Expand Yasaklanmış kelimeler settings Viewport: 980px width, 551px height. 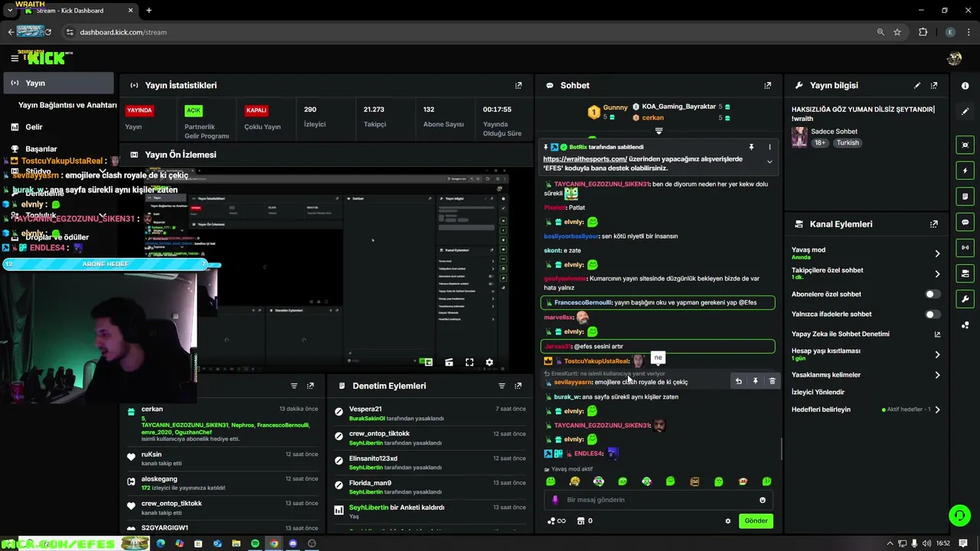[x=937, y=375]
